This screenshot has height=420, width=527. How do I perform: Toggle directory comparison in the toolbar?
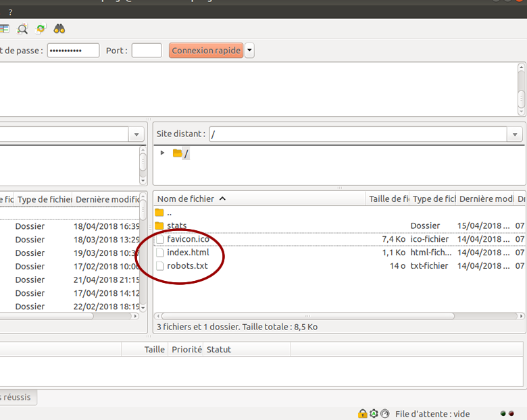point(5,29)
